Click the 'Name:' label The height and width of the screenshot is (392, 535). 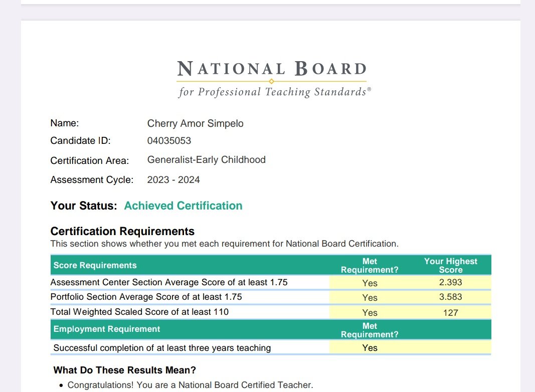[65, 123]
